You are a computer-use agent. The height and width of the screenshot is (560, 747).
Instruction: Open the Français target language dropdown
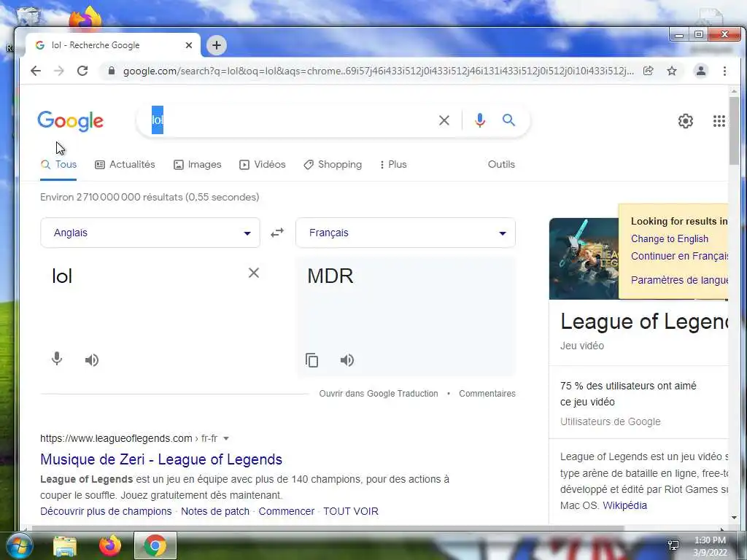coord(406,233)
